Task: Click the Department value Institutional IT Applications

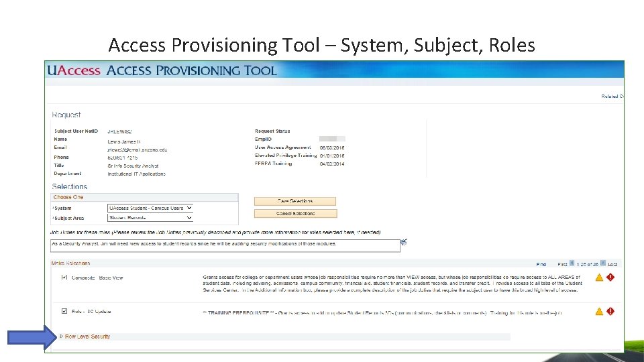Action: (x=136, y=174)
